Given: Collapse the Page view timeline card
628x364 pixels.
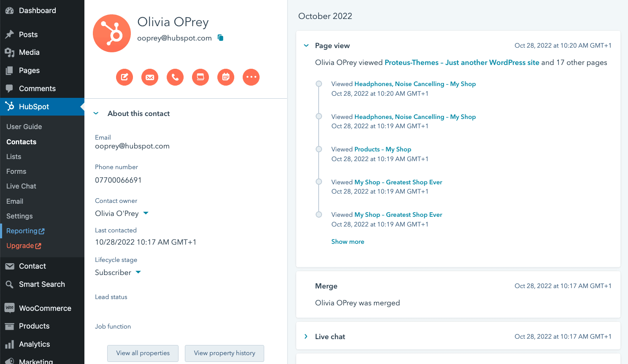Looking at the screenshot, I should click(x=306, y=46).
